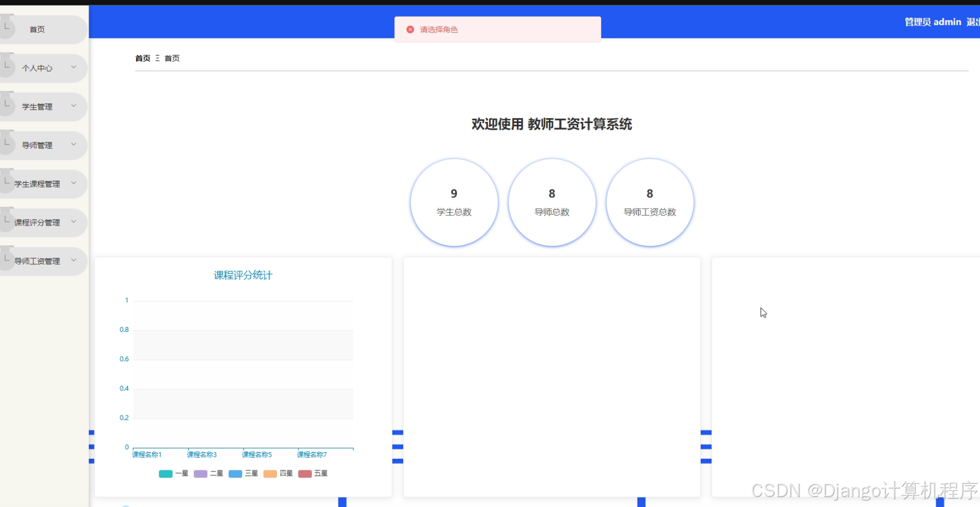Select the 首页 sidebar menu item
980x507 pixels.
[37, 29]
